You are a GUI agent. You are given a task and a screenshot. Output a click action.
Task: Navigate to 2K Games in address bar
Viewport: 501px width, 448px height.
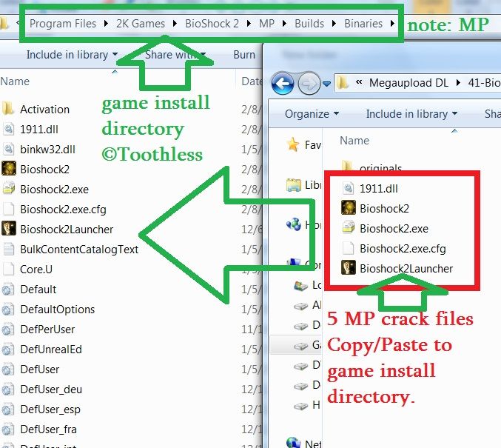click(141, 24)
